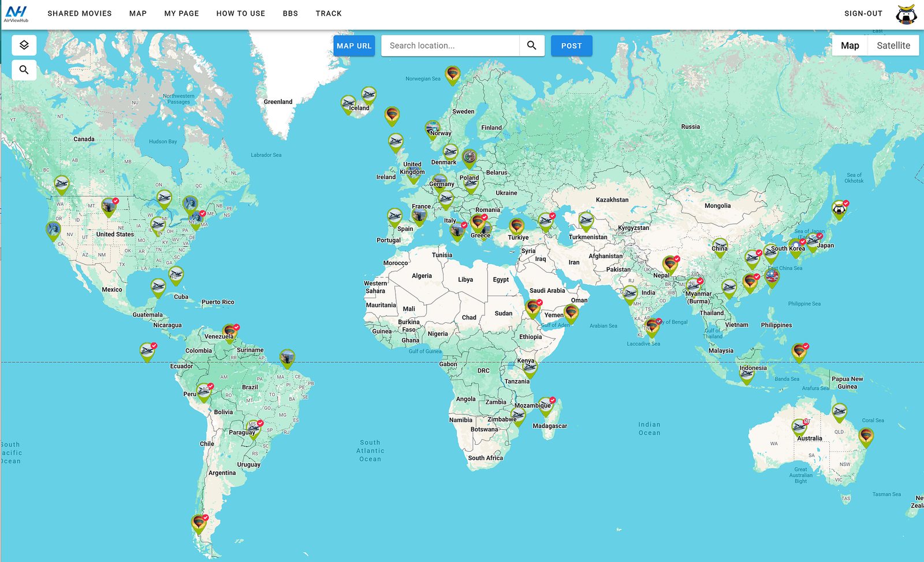Click the balloon marker in Turkiye
The width and height of the screenshot is (924, 562).
tap(517, 228)
